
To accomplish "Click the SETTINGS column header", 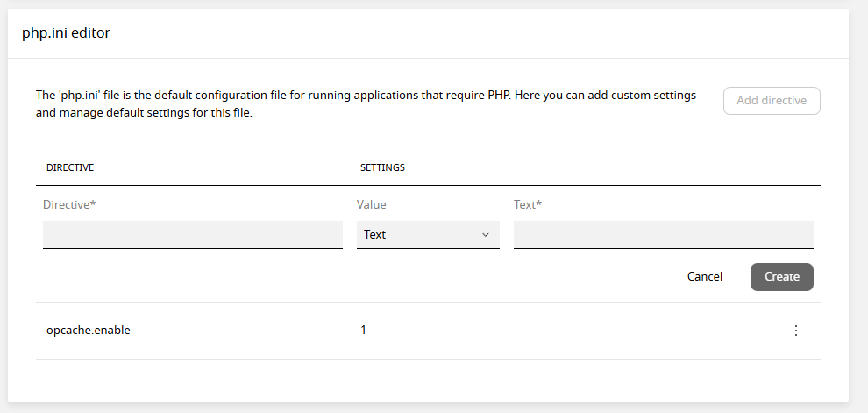I will tap(382, 167).
